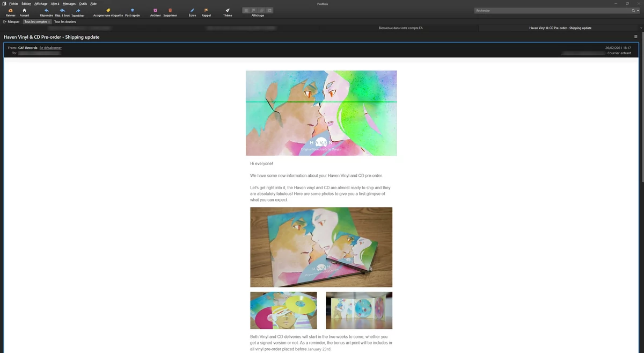Viewport: 644px width, 353px height.
Task: Open Tous les comptes dropdown
Action: click(x=37, y=22)
